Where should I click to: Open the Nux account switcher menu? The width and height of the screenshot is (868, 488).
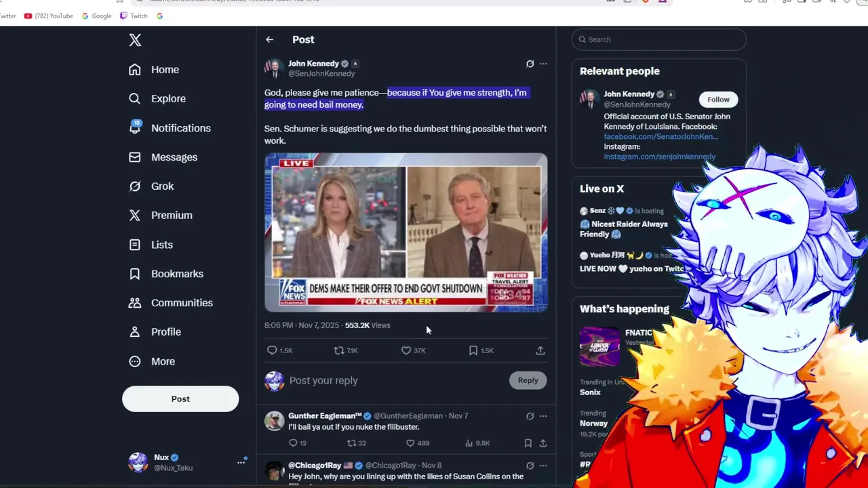click(186, 462)
